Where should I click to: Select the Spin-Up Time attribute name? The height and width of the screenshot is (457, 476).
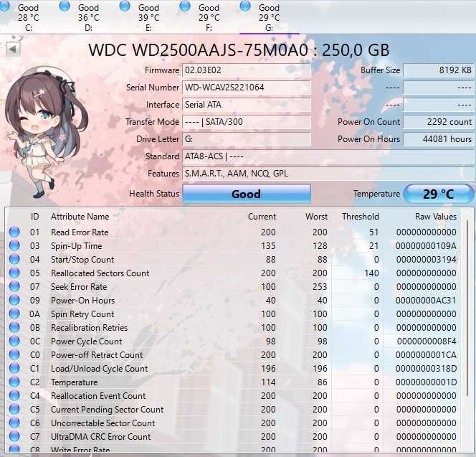point(76,246)
